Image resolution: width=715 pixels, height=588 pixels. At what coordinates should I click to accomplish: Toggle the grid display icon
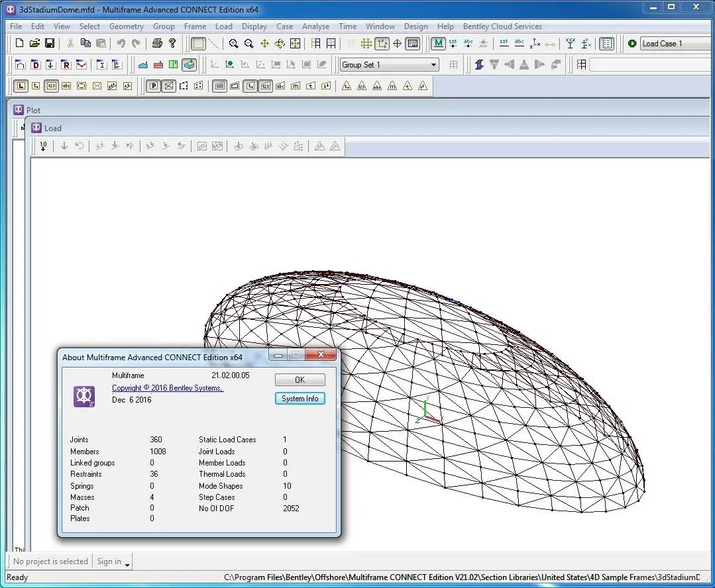tap(366, 44)
